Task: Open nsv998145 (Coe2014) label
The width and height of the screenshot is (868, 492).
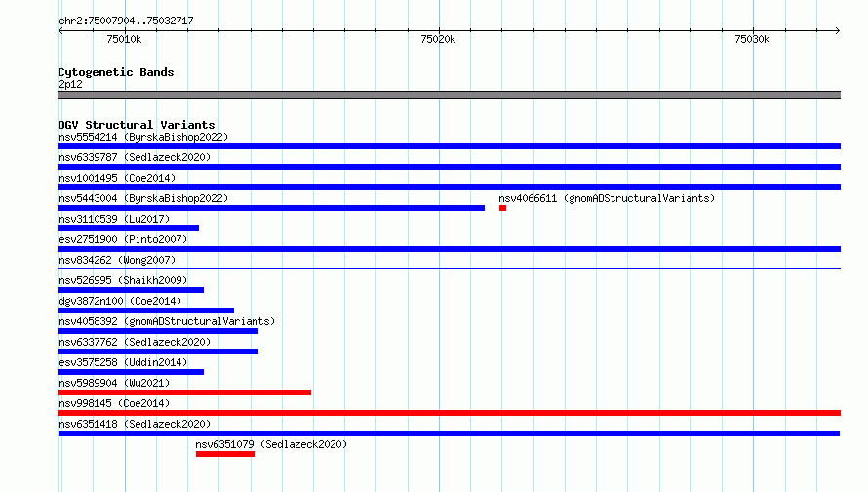Action: click(114, 403)
